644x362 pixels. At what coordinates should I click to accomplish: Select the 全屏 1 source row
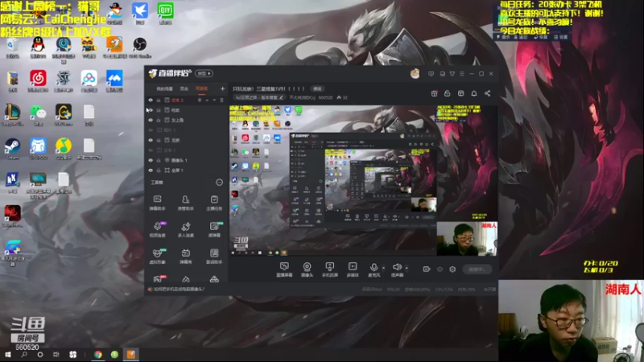pos(187,171)
